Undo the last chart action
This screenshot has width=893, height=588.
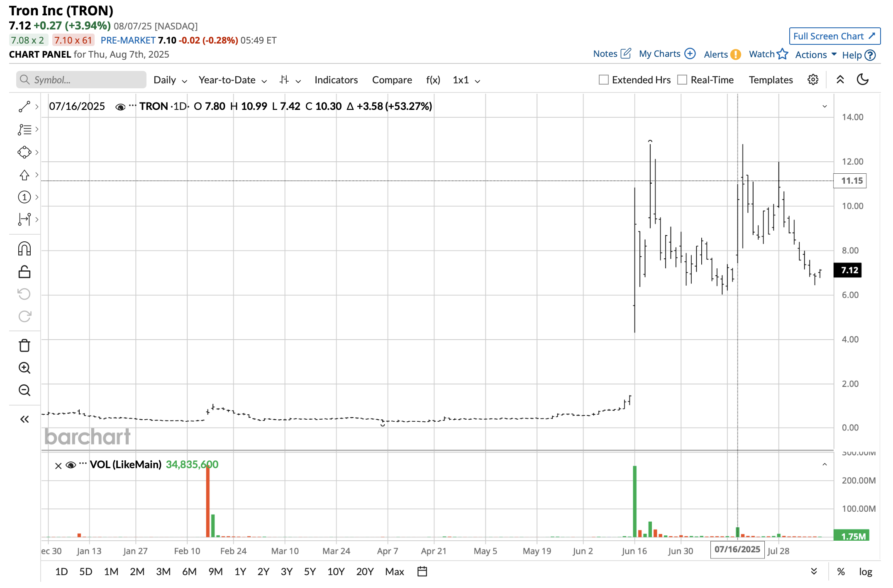24,294
